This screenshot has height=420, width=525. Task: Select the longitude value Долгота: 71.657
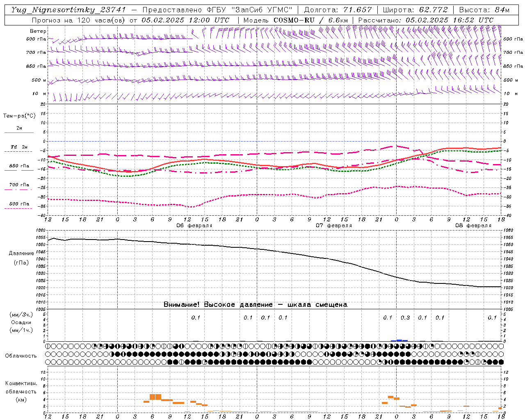pos(338,10)
